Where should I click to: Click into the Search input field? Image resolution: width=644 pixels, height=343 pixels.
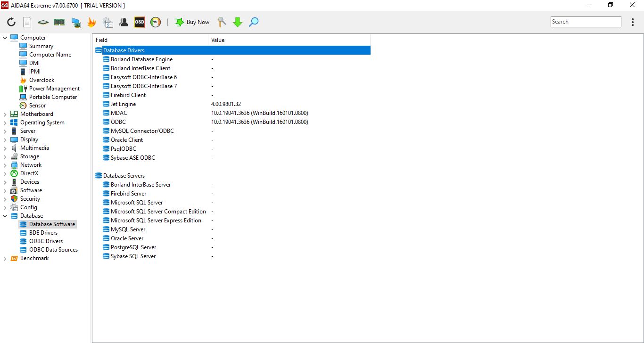586,22
